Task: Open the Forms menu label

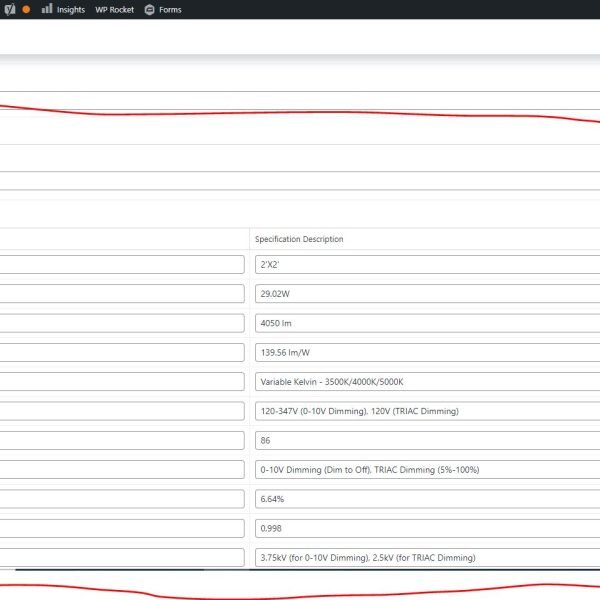Action: coord(170,9)
